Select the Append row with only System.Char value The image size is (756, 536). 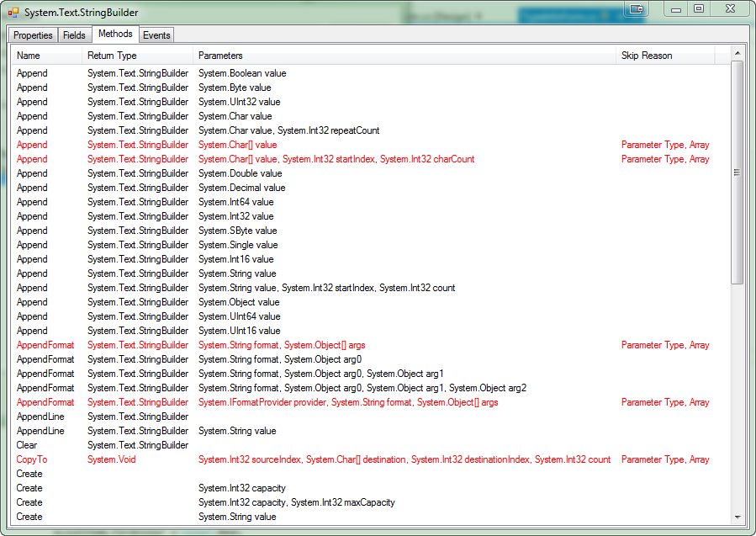(371, 116)
